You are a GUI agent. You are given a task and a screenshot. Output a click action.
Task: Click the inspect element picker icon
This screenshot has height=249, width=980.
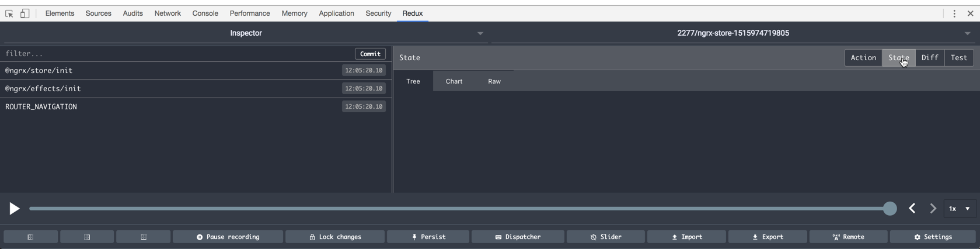click(x=9, y=13)
